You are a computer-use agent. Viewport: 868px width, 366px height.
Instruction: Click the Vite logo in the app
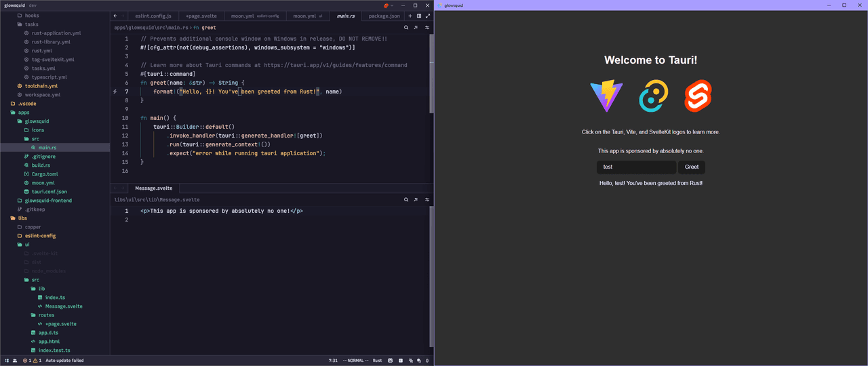click(607, 96)
